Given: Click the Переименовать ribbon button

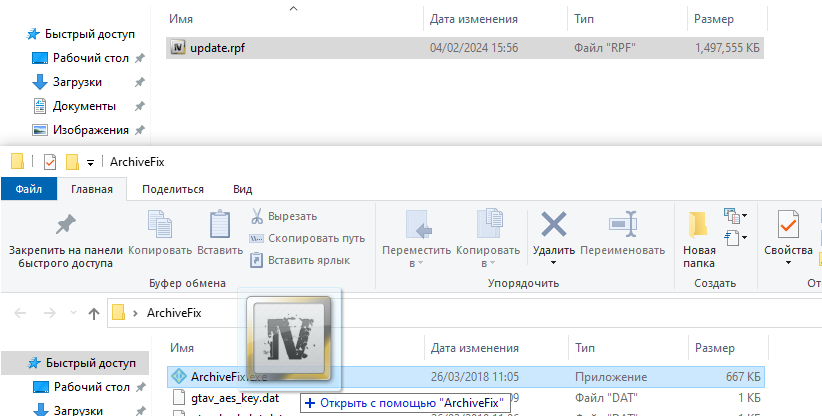Looking at the screenshot, I should click(622, 233).
